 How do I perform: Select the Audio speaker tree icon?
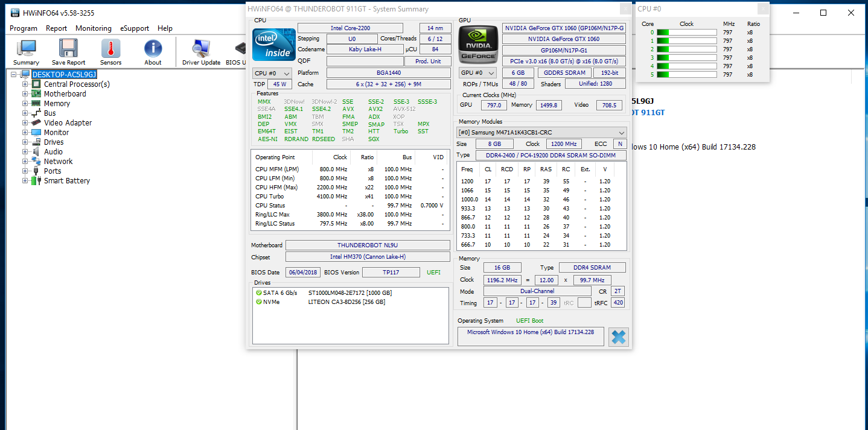pos(36,151)
